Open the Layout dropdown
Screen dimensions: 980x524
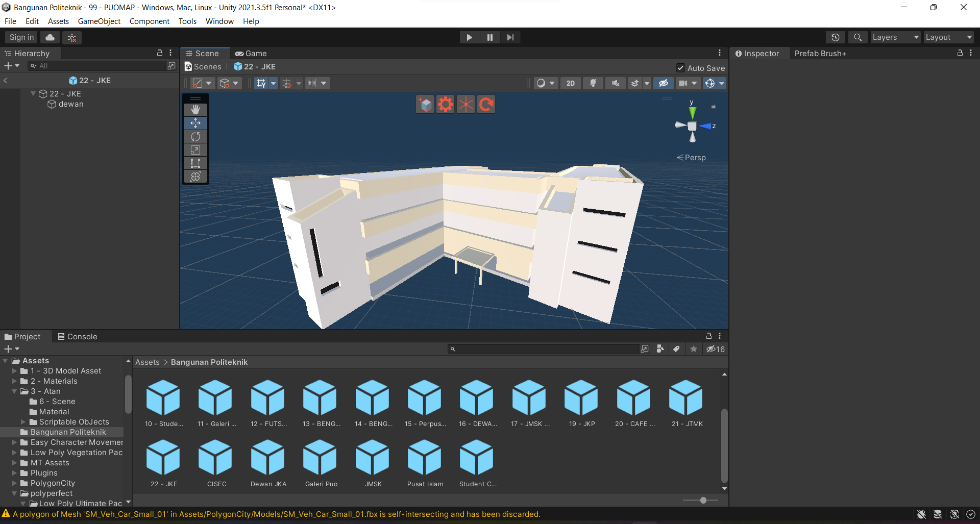tap(948, 37)
